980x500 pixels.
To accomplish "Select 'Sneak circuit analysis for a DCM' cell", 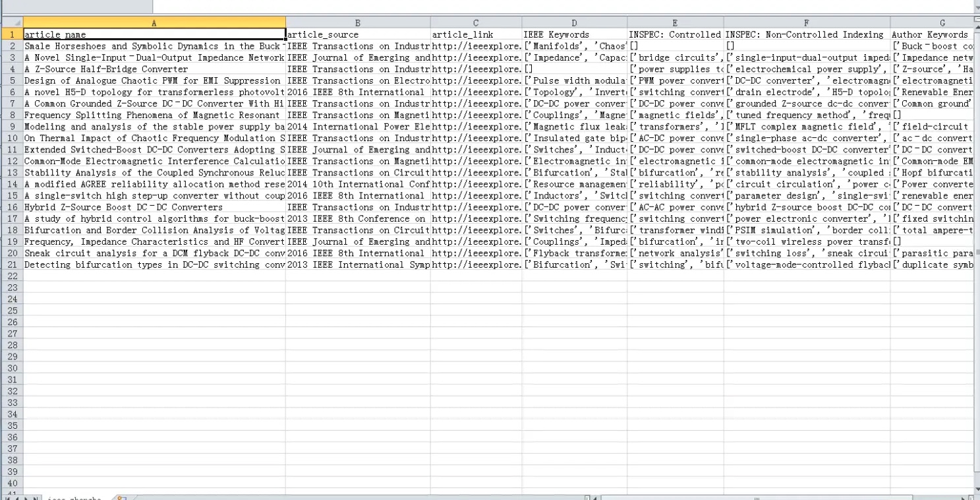I will (x=154, y=253).
